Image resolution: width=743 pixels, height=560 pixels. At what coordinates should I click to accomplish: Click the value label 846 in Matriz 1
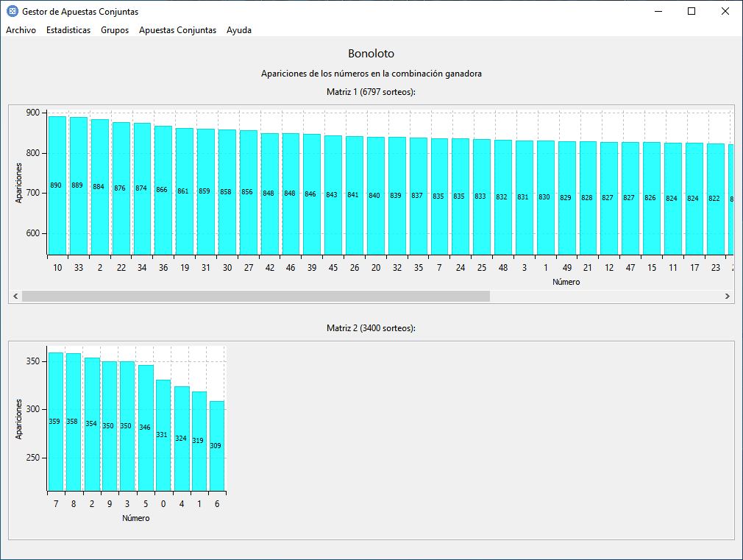point(310,194)
